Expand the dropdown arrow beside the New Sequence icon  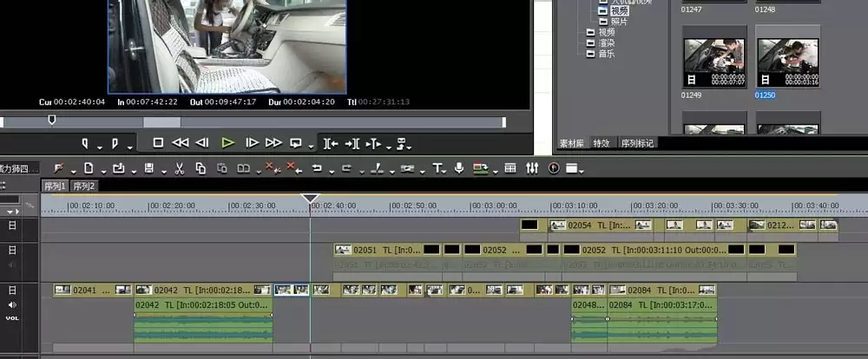click(103, 172)
